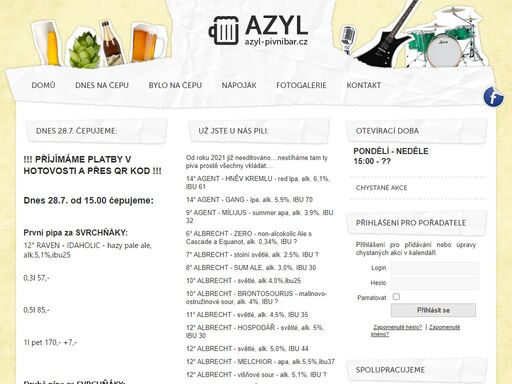This screenshot has width=512, height=384.
Task: Click the OTEVÍRACÍ DOBA heading
Action: point(387,131)
